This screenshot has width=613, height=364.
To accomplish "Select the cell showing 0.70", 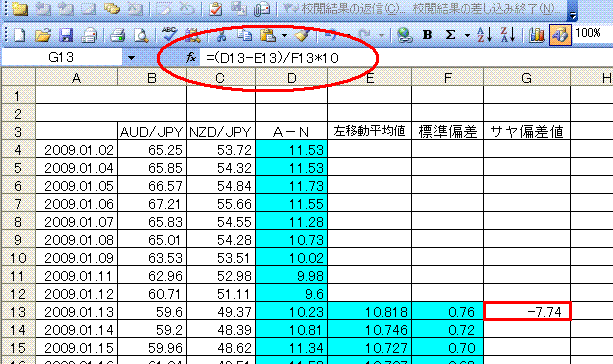I will tap(448, 348).
